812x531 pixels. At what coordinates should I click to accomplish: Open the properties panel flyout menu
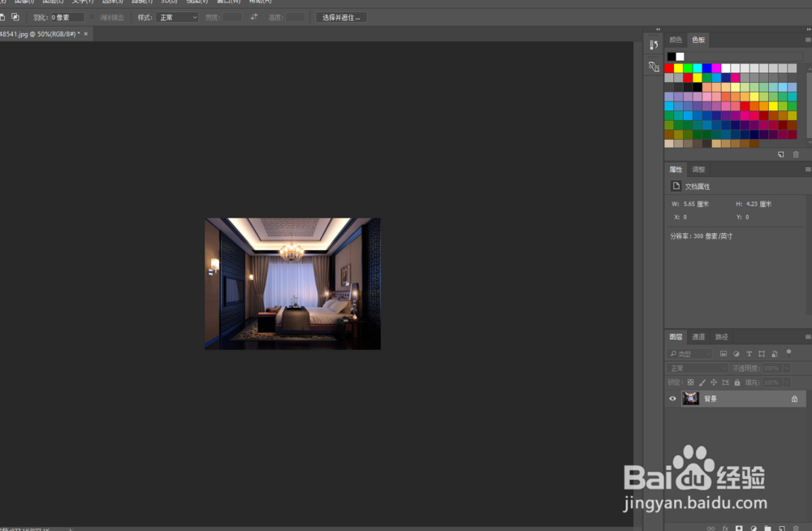pos(808,170)
